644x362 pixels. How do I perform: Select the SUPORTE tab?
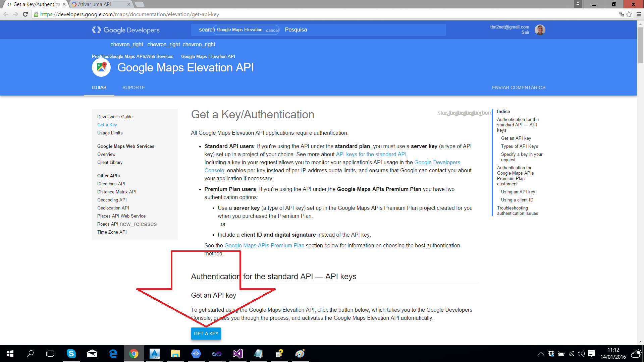click(x=133, y=87)
